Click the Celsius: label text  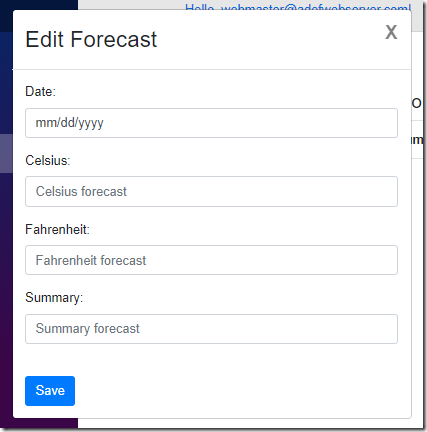[48, 160]
